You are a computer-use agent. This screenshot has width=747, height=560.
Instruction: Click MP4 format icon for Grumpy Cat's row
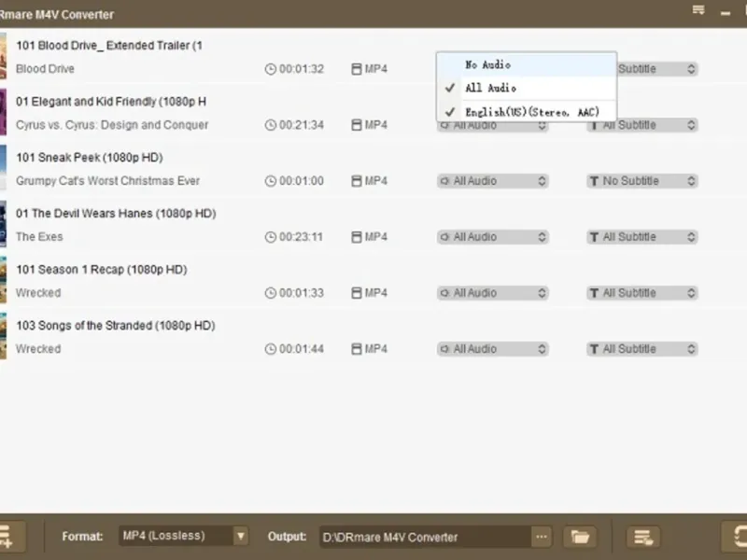[357, 181]
